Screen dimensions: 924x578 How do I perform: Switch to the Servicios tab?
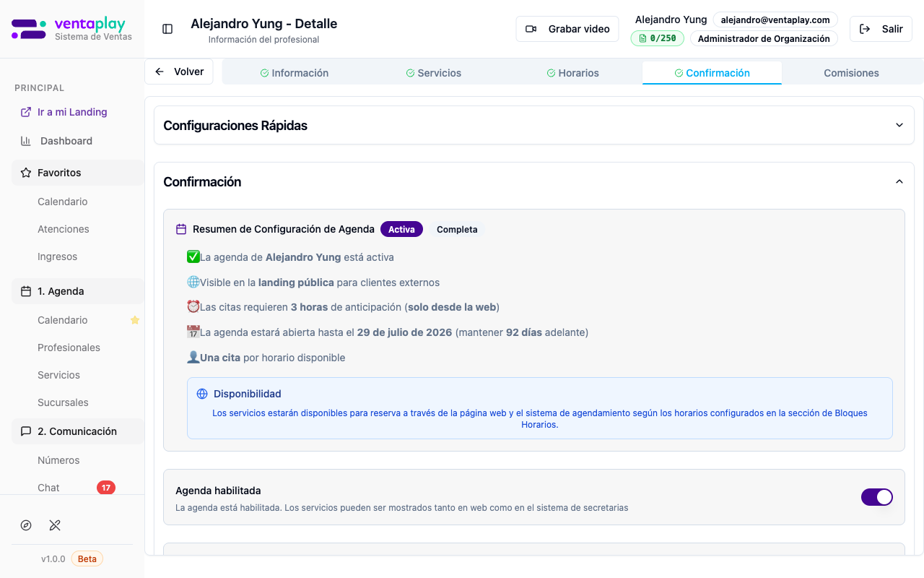(x=433, y=73)
